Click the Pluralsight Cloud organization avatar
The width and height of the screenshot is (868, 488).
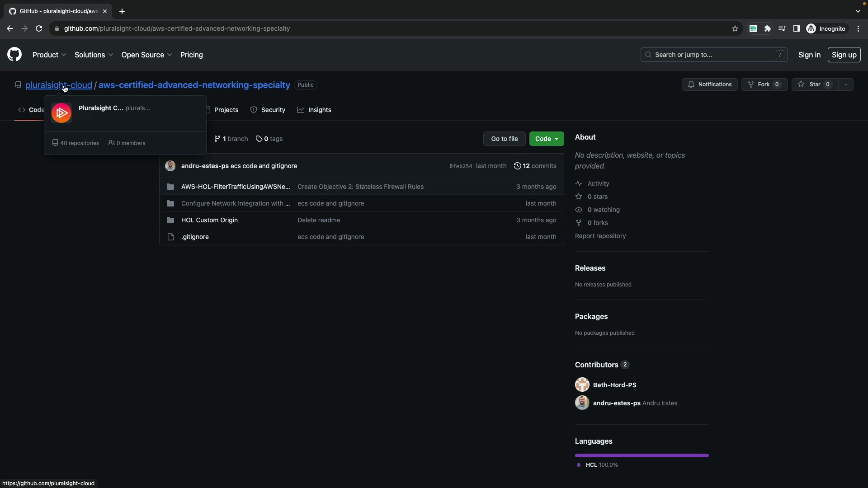coord(61,113)
